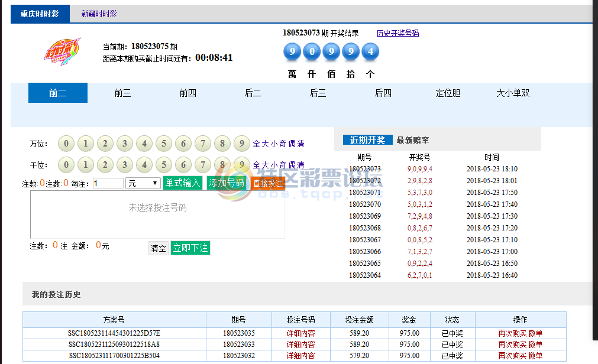This screenshot has width=598, height=364.
Task: Select number 2 in 千位 row
Action: [105, 165]
